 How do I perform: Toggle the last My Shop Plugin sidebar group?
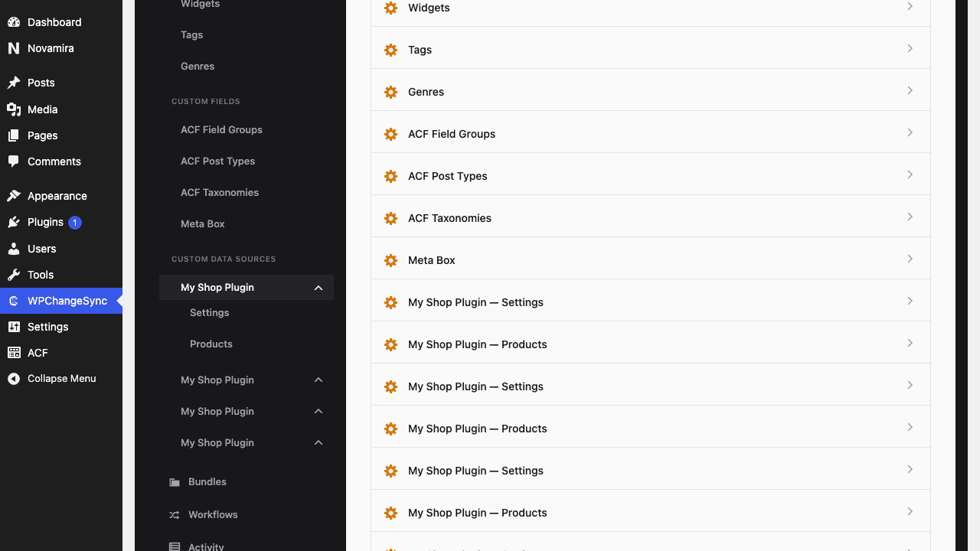318,443
